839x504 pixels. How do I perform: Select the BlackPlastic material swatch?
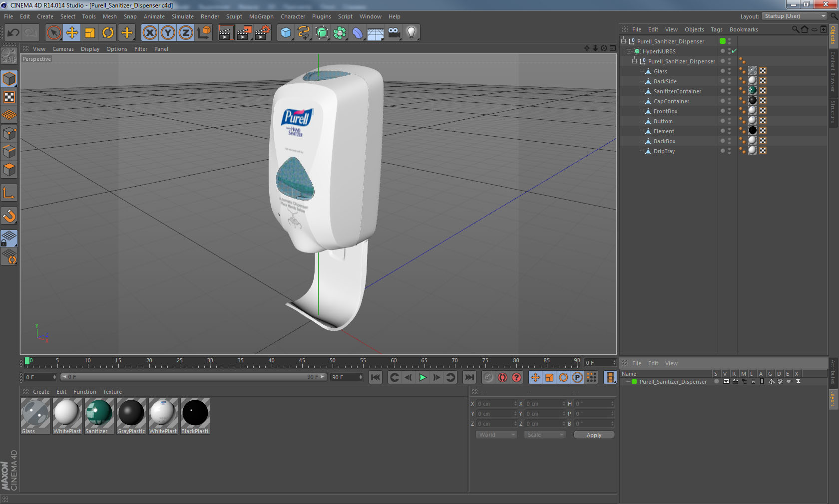coord(195,416)
